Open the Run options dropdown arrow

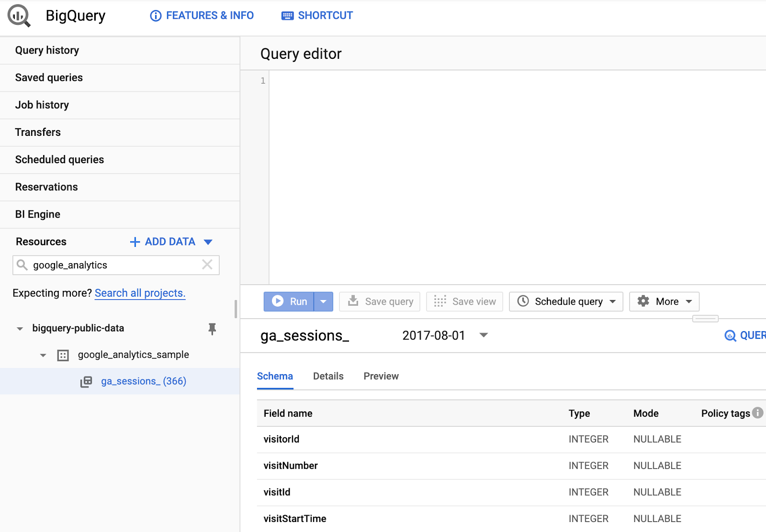324,301
